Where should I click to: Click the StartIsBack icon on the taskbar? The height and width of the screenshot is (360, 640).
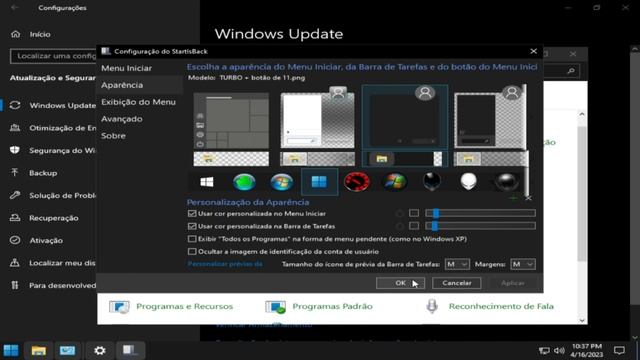[x=130, y=350]
